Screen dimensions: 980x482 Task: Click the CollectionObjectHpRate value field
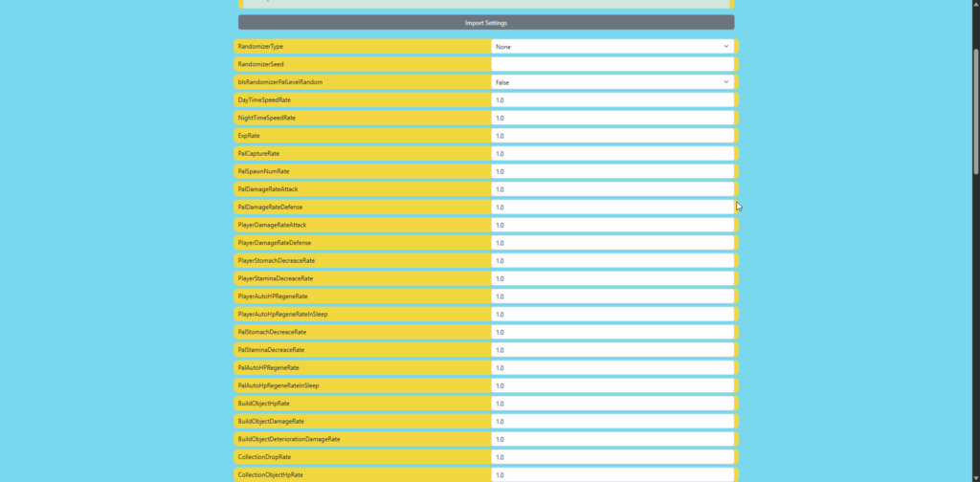pyautogui.click(x=612, y=474)
